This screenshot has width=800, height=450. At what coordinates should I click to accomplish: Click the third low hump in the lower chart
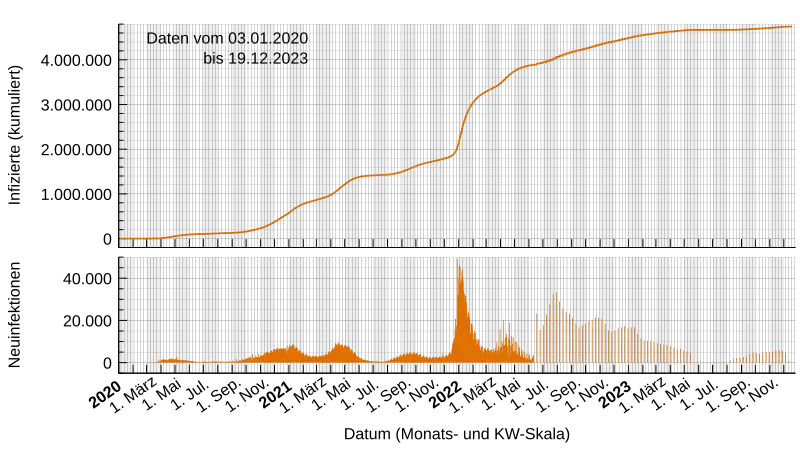pos(342,349)
